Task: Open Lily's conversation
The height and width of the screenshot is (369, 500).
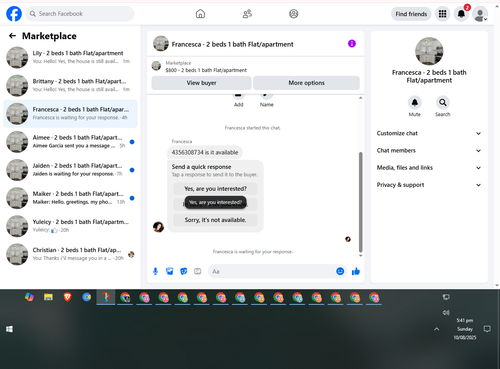Action: pyautogui.click(x=70, y=57)
